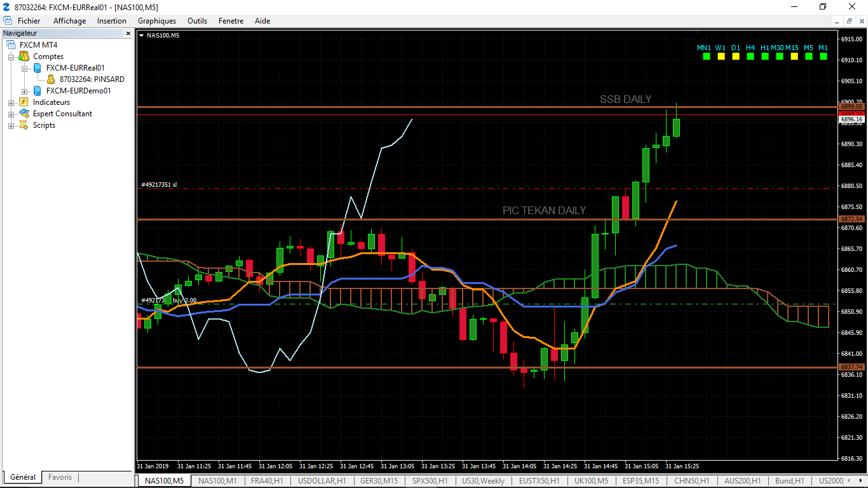Expand the Indicateurs tree node

tap(11, 102)
